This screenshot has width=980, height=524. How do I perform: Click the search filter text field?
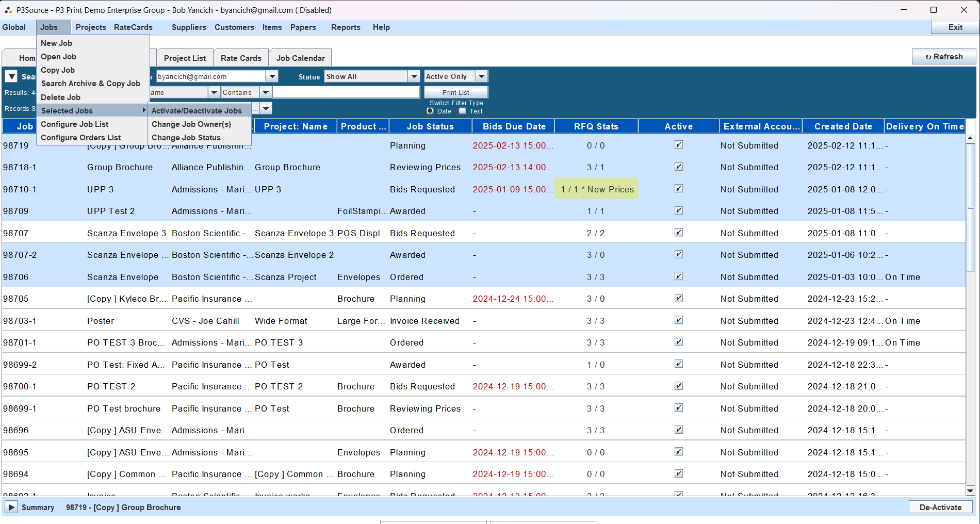tap(346, 92)
